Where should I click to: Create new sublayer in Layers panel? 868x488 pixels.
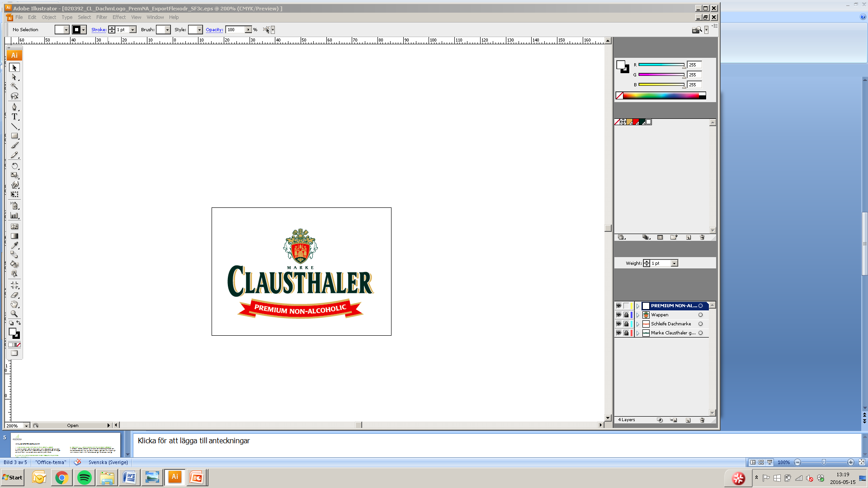point(674,420)
